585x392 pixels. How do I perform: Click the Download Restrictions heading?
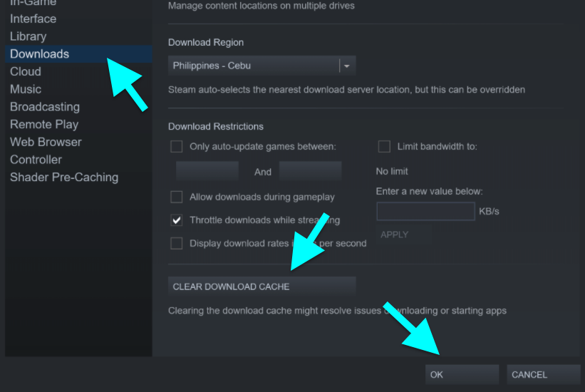[216, 127]
